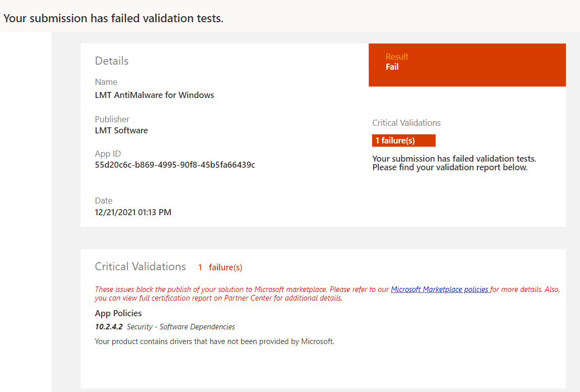Click the orange '1 failure(s)' badge

[404, 140]
